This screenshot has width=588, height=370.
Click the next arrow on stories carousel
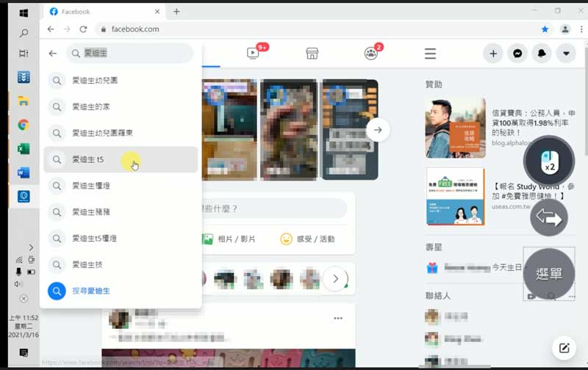coord(378,130)
